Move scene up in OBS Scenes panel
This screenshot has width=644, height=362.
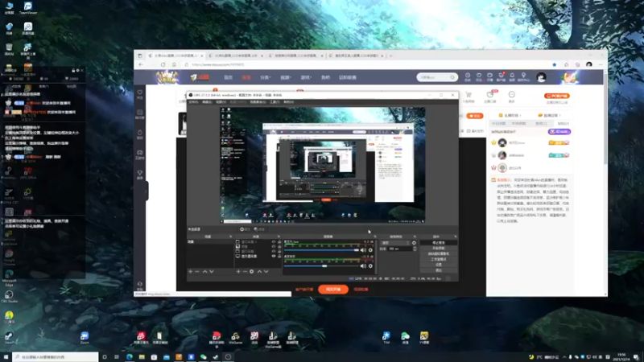click(x=204, y=271)
